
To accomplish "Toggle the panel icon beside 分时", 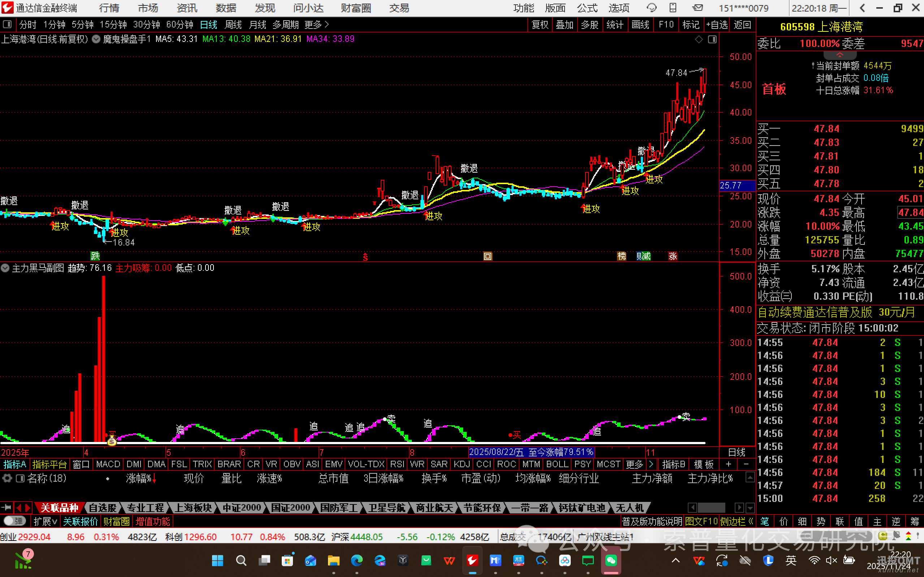I will [7, 25].
